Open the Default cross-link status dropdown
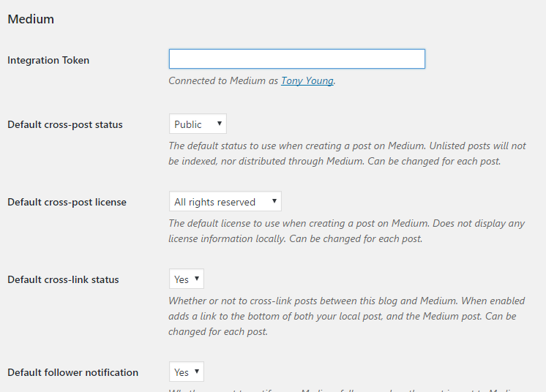546x392 pixels. (186, 279)
